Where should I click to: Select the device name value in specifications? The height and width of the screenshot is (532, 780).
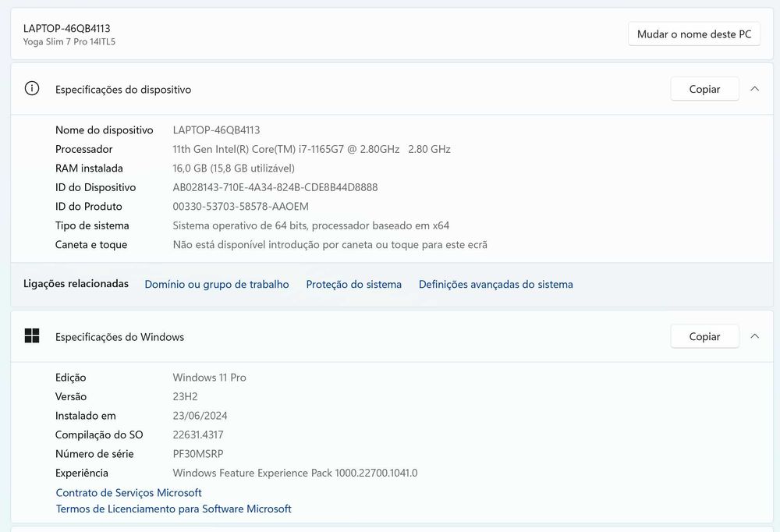click(x=216, y=130)
